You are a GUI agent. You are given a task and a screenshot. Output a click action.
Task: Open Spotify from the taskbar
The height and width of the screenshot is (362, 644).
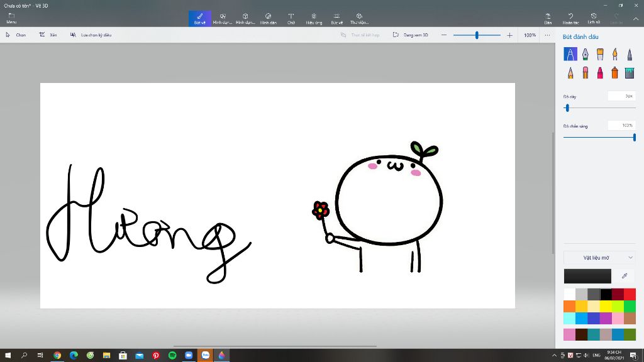[172, 356]
